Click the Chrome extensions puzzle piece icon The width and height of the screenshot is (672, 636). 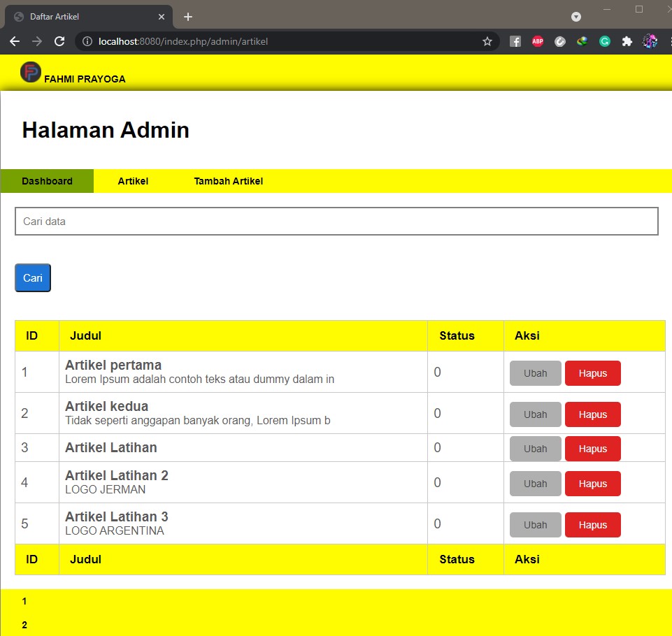click(x=627, y=41)
